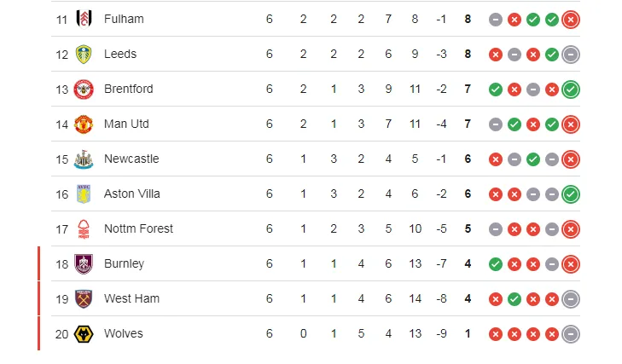Click Brentford's latest win indicator
Image resolution: width=622 pixels, height=364 pixels.
(571, 89)
